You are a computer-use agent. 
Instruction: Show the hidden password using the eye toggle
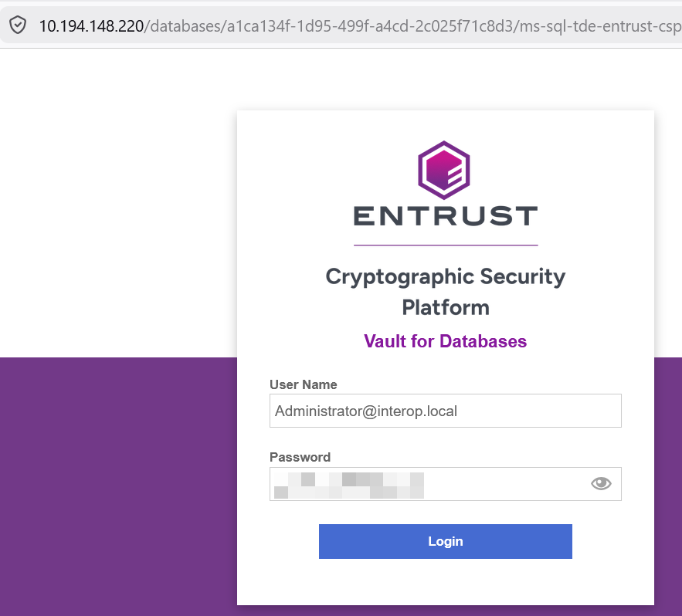pos(600,482)
